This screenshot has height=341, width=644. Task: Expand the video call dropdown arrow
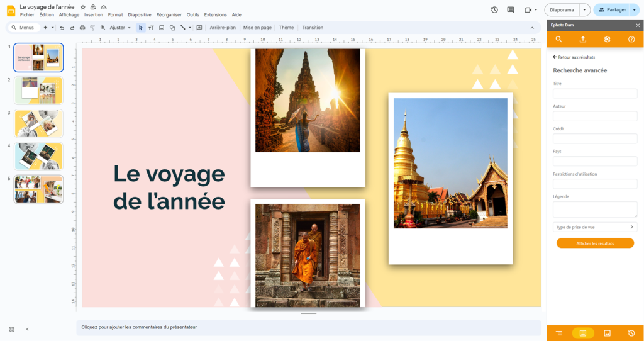pyautogui.click(x=536, y=10)
